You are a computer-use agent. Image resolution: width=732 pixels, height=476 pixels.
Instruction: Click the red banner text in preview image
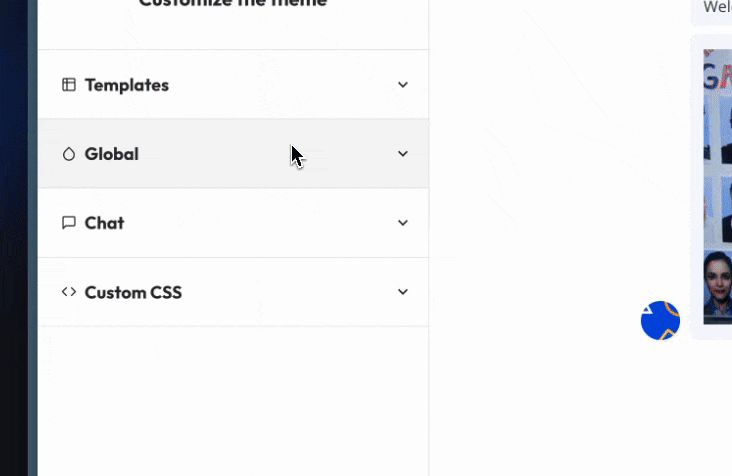(x=717, y=74)
